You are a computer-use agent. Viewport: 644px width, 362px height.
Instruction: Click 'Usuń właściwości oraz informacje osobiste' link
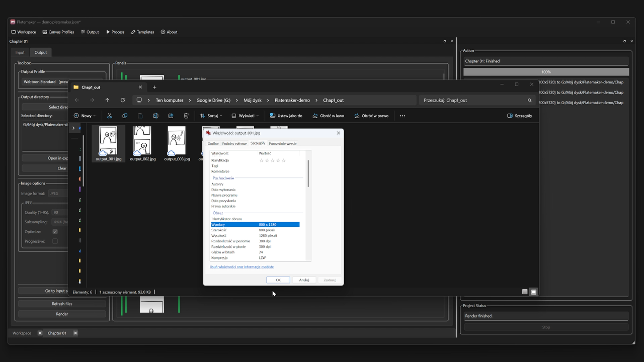242,267
